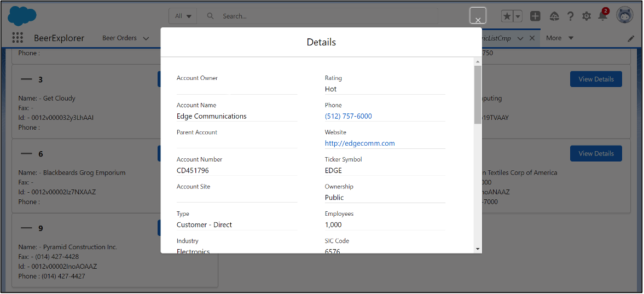Open the Beer Orders tab
The image size is (644, 294).
[119, 38]
